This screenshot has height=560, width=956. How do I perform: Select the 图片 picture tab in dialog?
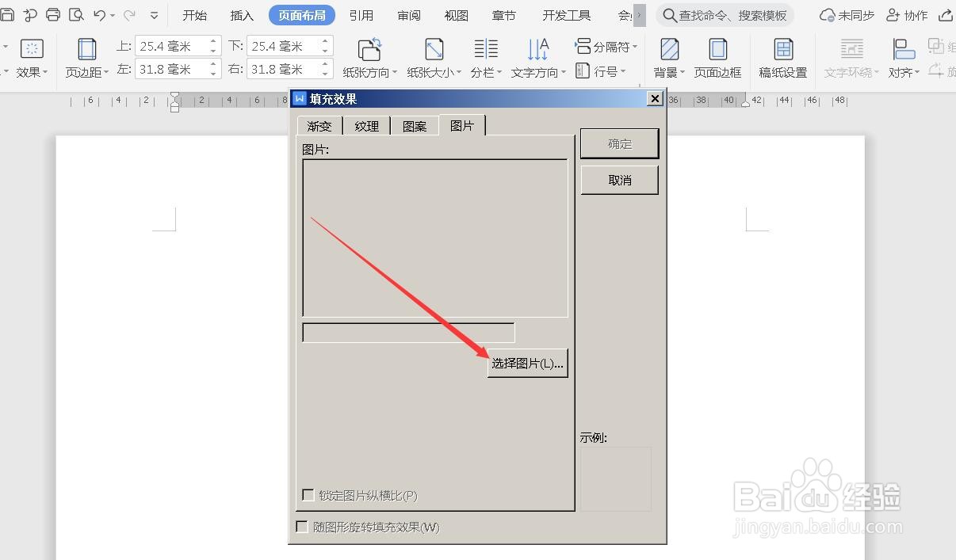[462, 125]
